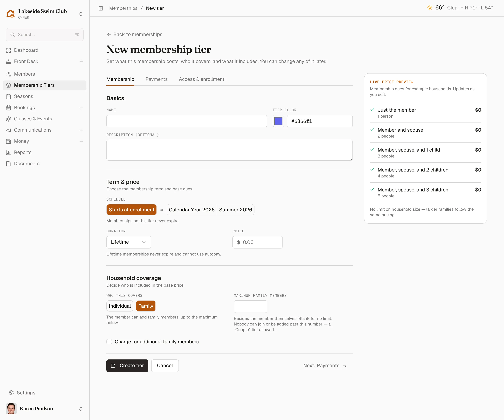
Task: Open the Members section
Action: click(44, 74)
